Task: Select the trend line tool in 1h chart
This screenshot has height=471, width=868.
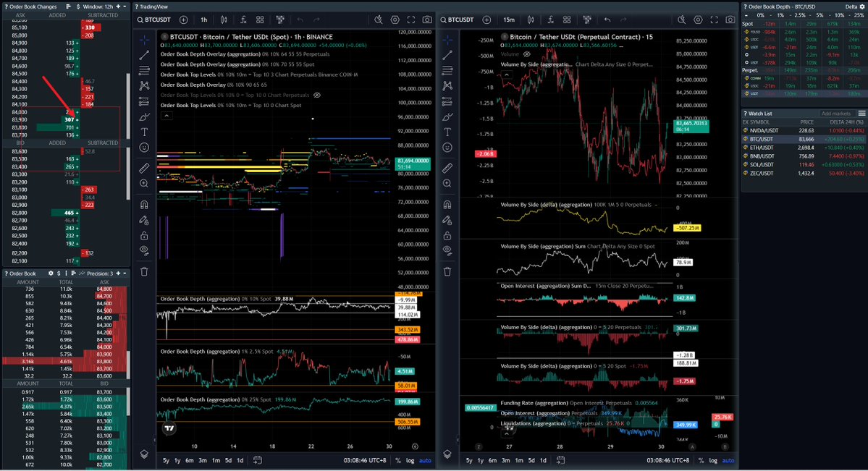Action: tap(144, 55)
